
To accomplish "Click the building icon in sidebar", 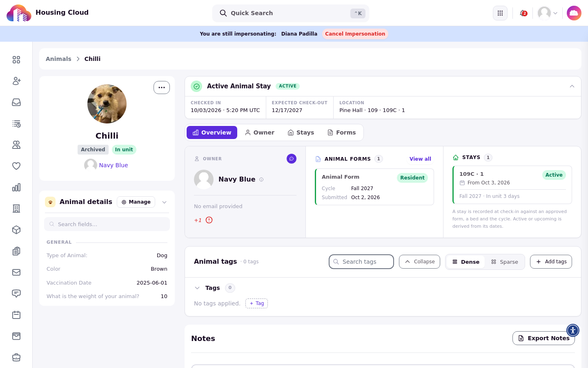I will (x=16, y=209).
